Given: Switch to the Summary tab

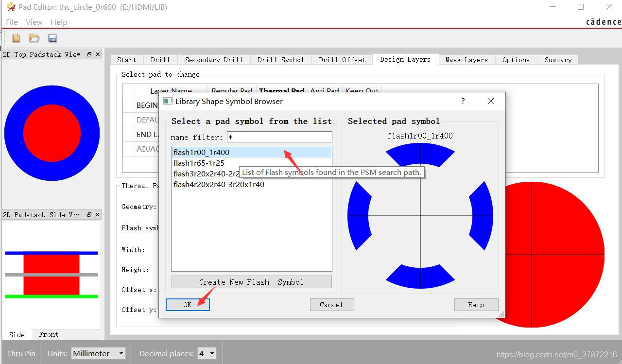Looking at the screenshot, I should click(558, 60).
